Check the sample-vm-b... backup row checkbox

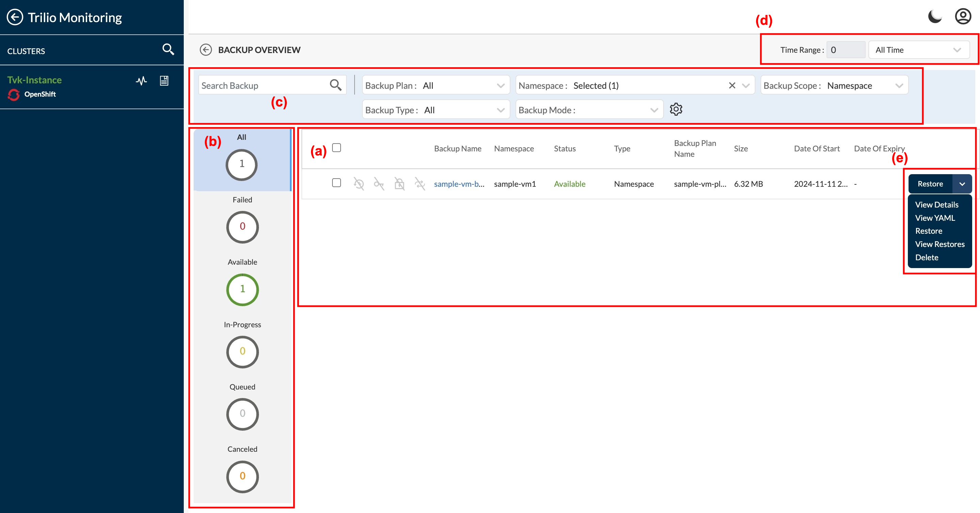point(336,183)
